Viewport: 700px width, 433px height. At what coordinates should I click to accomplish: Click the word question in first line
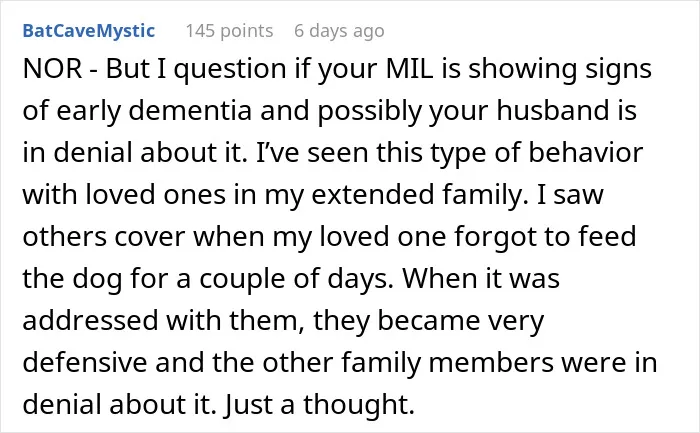click(229, 70)
